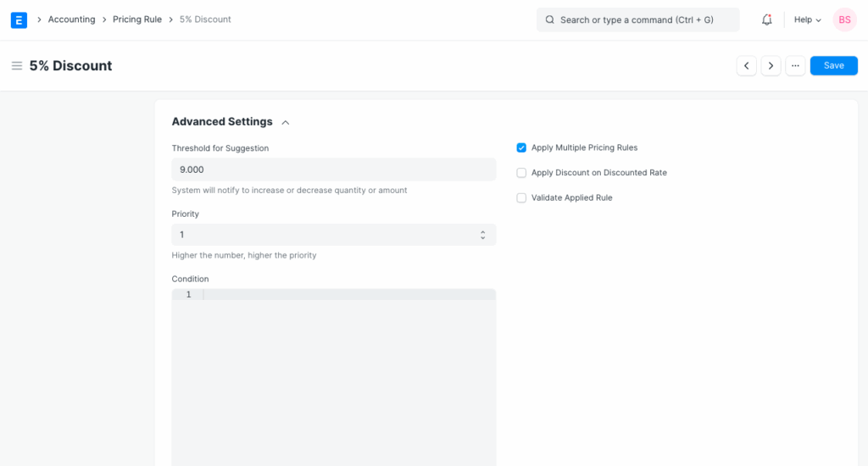Click the BS user avatar
868x466 pixels.
(844, 19)
